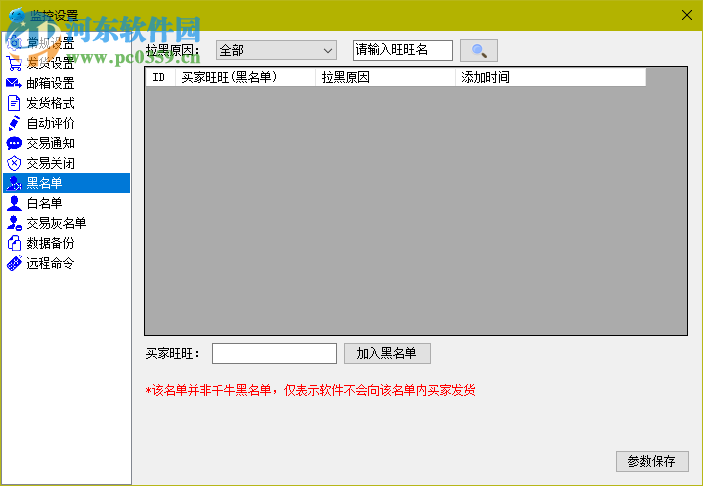Click the 常规设置 gear icon
Image resolution: width=703 pixels, height=486 pixels.
(x=14, y=43)
